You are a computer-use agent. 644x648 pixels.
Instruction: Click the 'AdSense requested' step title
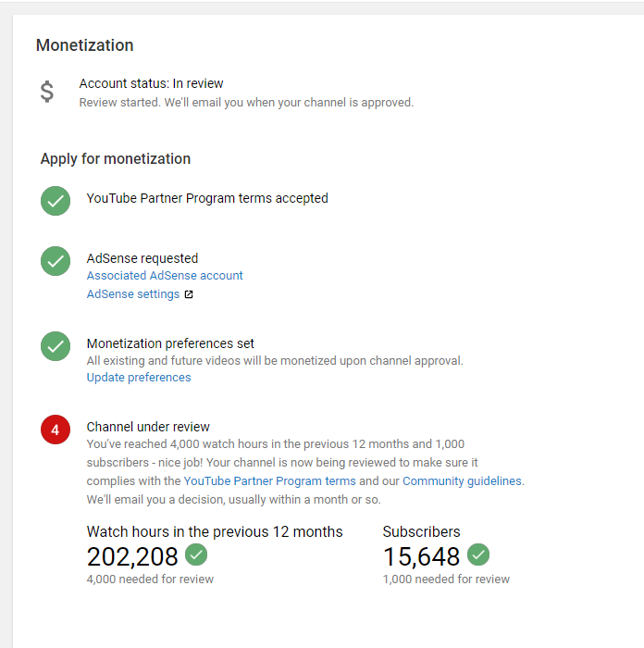(142, 258)
